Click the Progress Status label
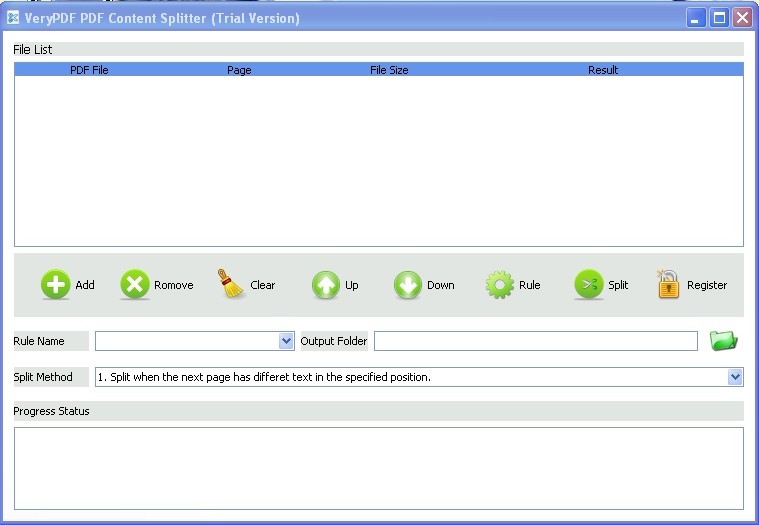The width and height of the screenshot is (759, 525). (x=51, y=411)
